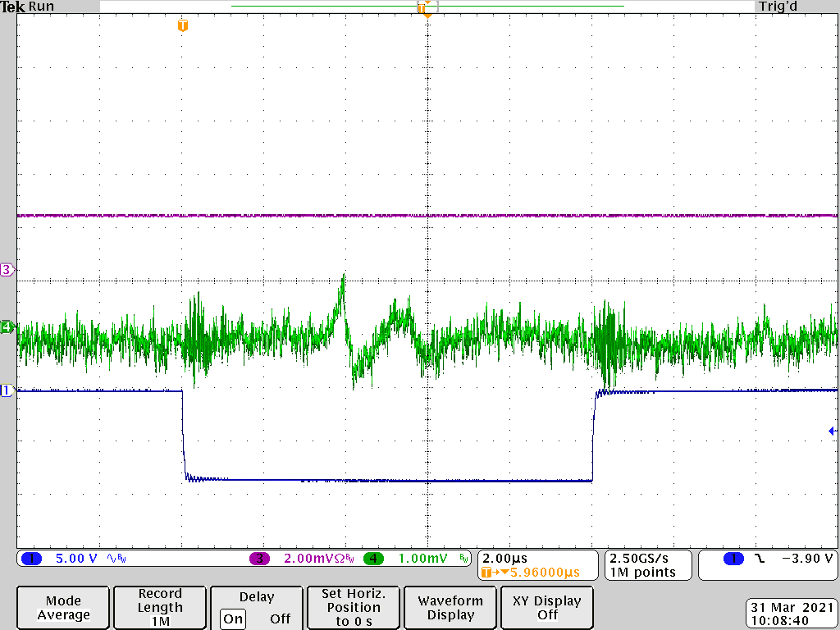The image size is (840, 630).
Task: Click the orange trigger position marker in graticule
Action: pyautogui.click(x=183, y=26)
